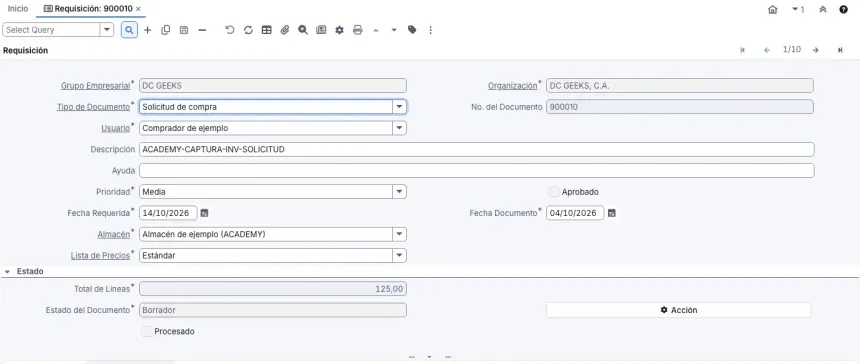Image resolution: width=860 pixels, height=364 pixels.
Task: Click into the Descripción field
Action: (x=477, y=149)
